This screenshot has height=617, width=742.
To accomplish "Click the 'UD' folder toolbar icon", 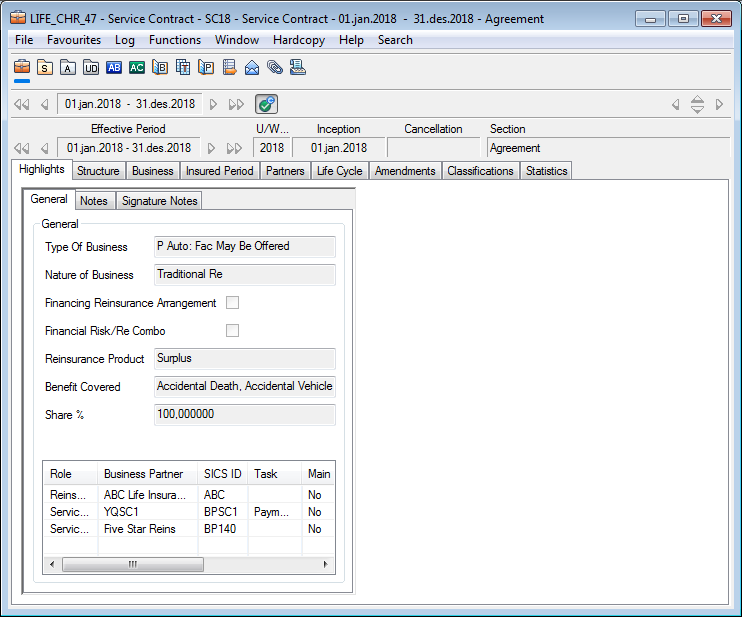I will pyautogui.click(x=91, y=67).
